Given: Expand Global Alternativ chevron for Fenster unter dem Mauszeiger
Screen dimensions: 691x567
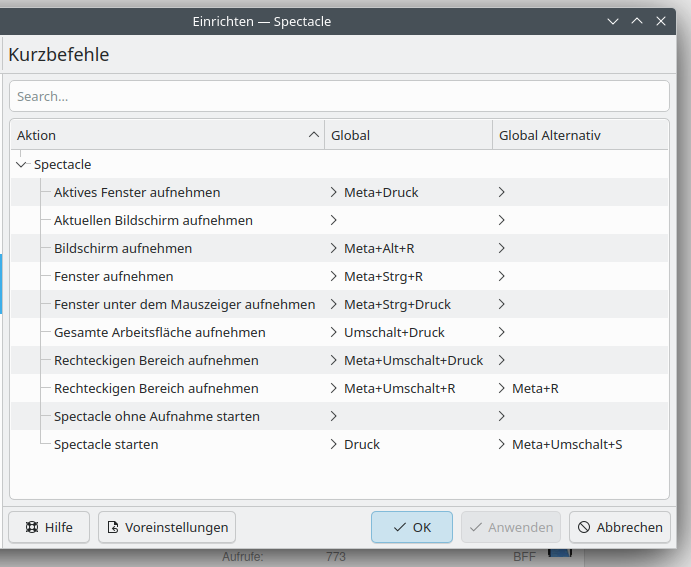Looking at the screenshot, I should coord(502,304).
